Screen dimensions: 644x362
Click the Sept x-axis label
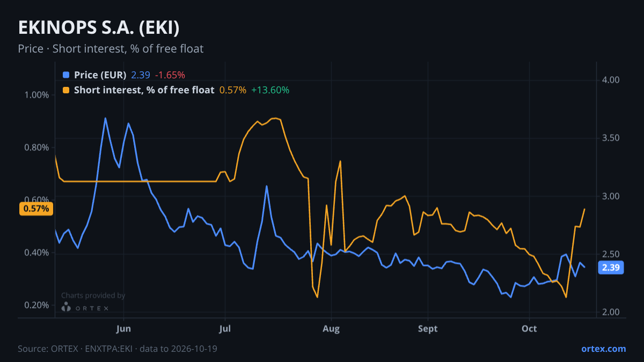click(x=428, y=329)
